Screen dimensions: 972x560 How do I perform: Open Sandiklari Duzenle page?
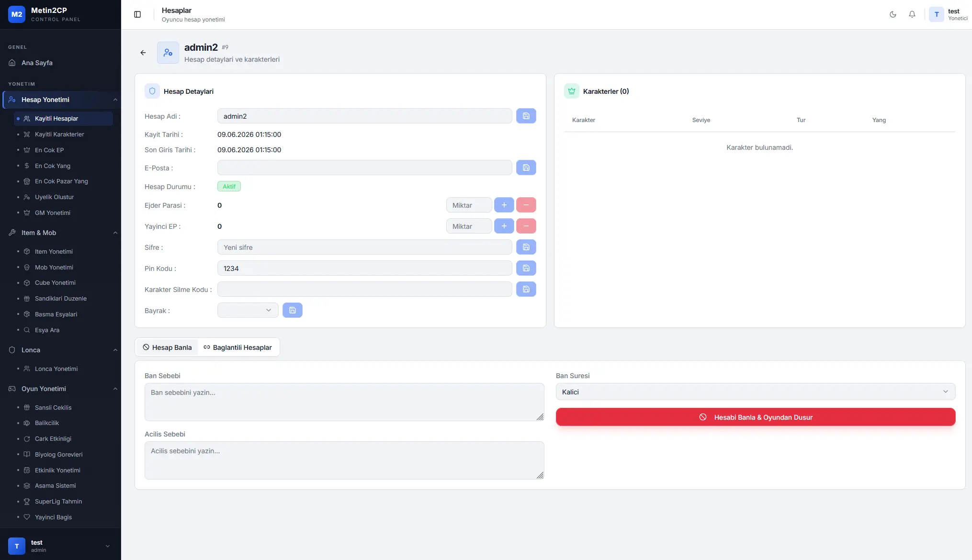coord(63,298)
